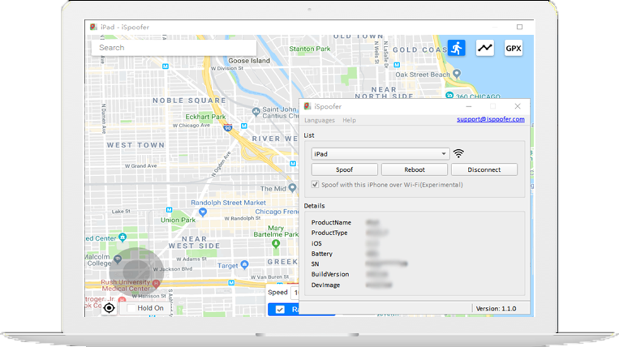
Task: Click the 360 CHICAGO camera marker
Action: point(449,95)
